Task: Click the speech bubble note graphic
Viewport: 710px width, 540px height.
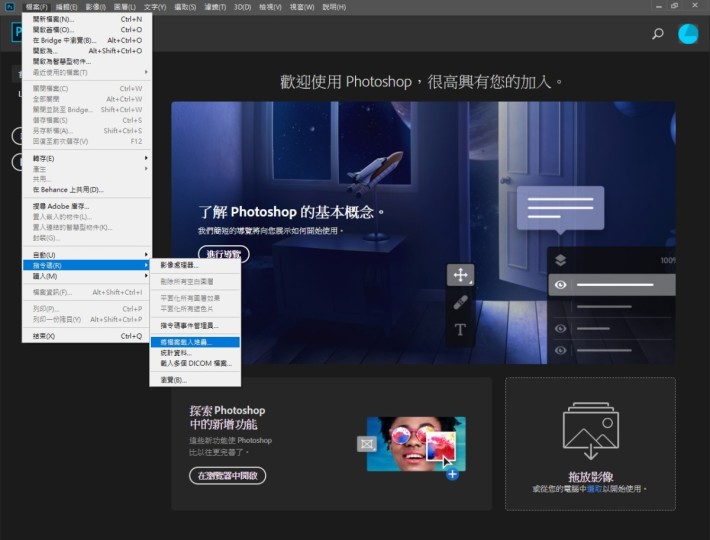Action: point(561,209)
